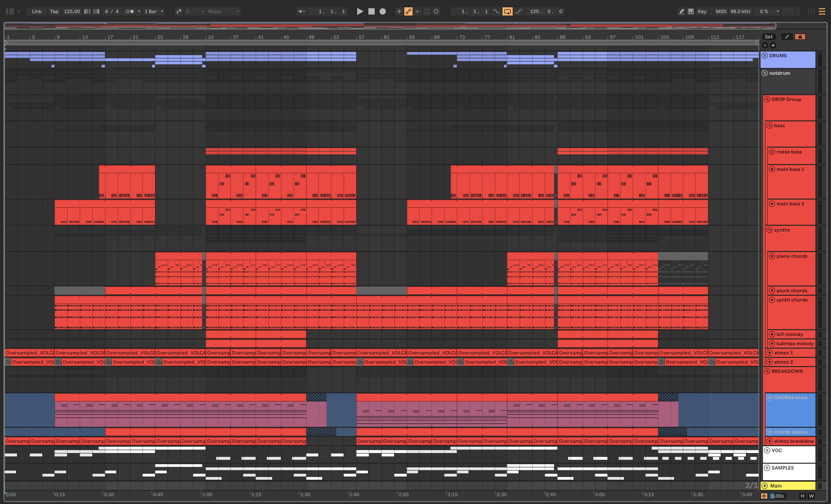Screen dimensions: 831x504
Task: Click the Capture MIDI bracket icon
Action: (x=427, y=11)
